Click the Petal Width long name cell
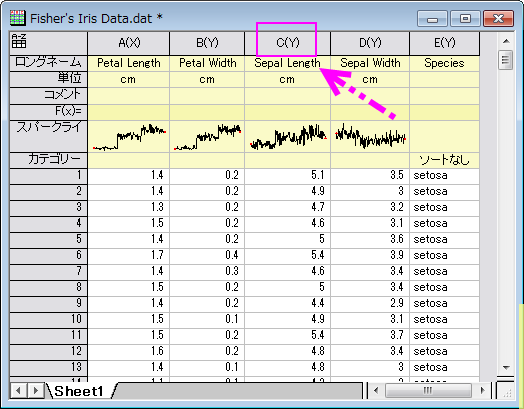Viewport: 524px width, 409px height. click(x=207, y=63)
